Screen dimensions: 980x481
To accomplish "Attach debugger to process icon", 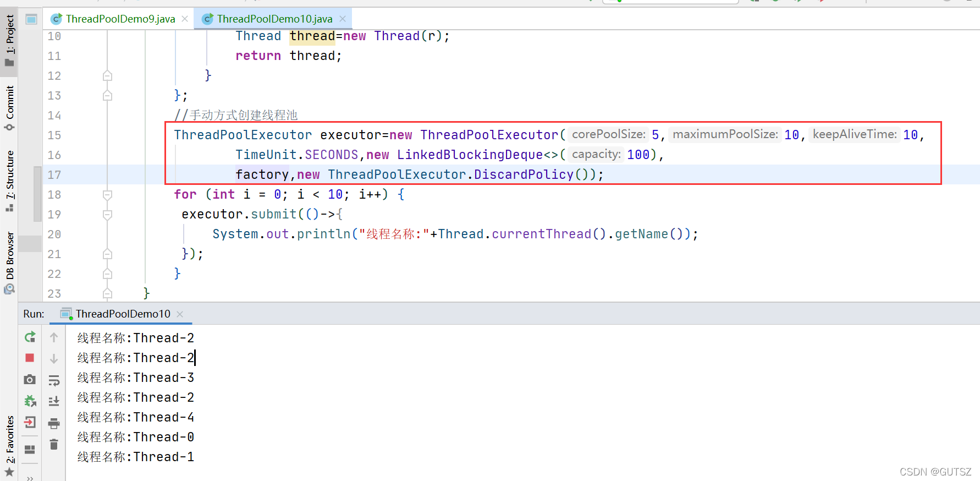I will (x=30, y=401).
